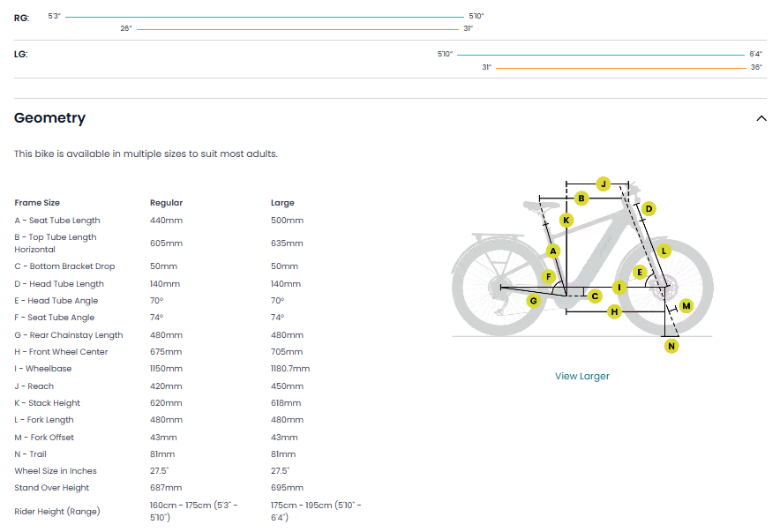Click the yellow B marker on diagram
This screenshot has width=780, height=532.
click(x=581, y=199)
